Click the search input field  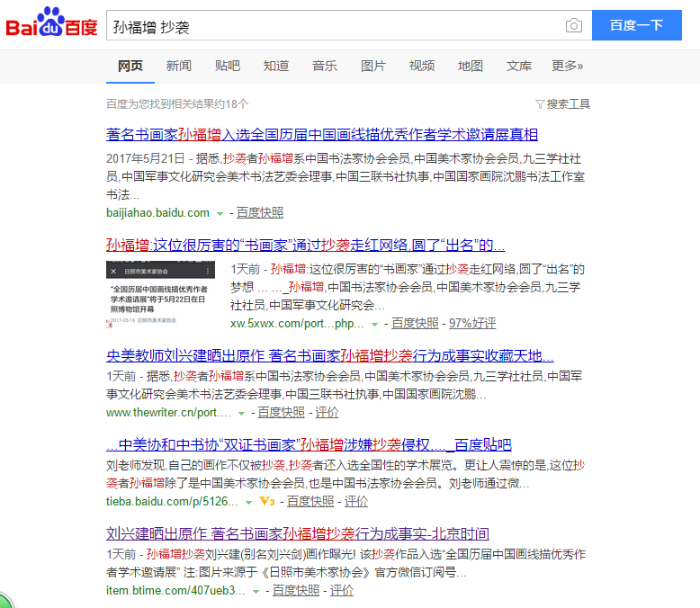pyautogui.click(x=333, y=25)
